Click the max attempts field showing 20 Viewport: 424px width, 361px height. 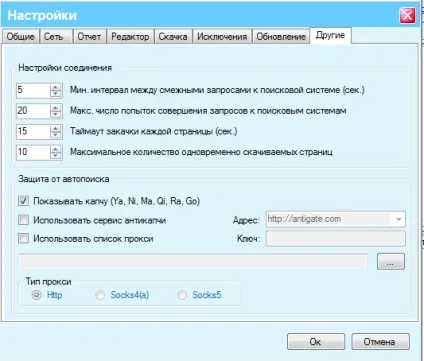click(33, 111)
